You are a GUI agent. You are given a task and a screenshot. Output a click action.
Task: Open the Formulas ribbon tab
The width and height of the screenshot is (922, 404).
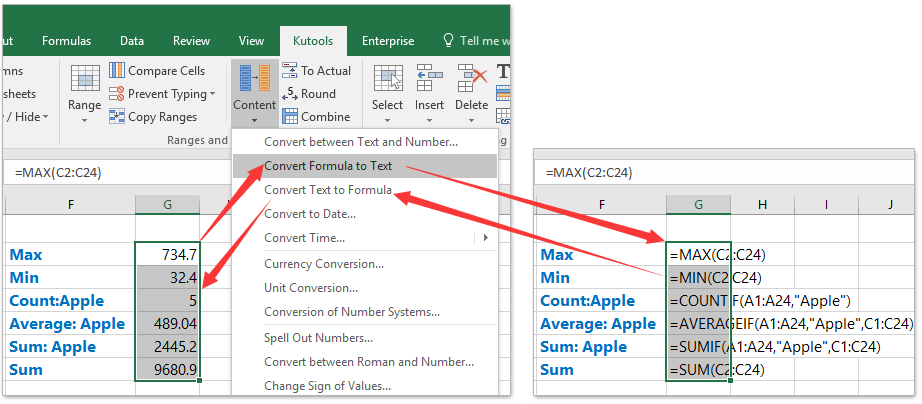click(66, 41)
